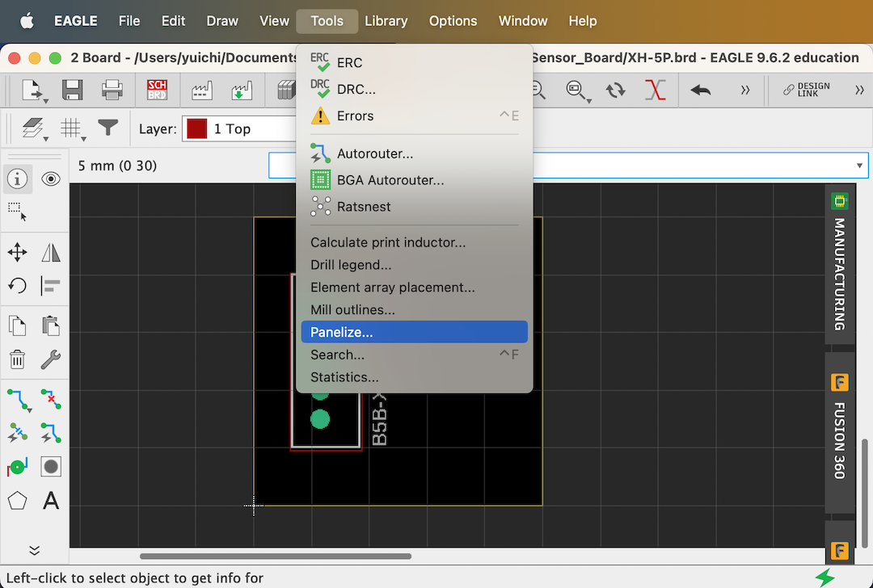Select Panelize... menu item
The image size is (873, 588).
click(414, 332)
